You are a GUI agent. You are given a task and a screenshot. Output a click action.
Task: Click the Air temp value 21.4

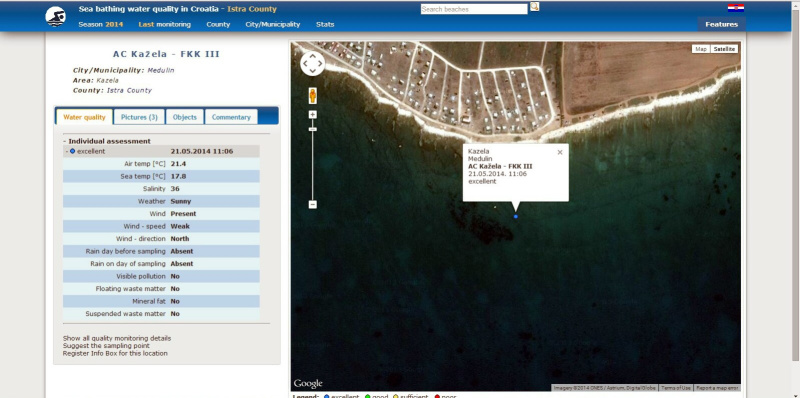[179, 164]
